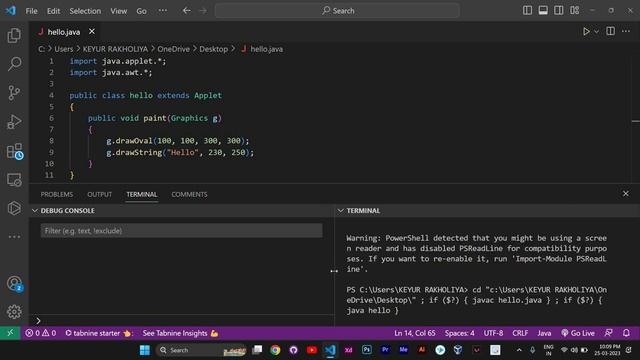Show additional activity bar views
Screen dimensions: 640x360
[14, 236]
